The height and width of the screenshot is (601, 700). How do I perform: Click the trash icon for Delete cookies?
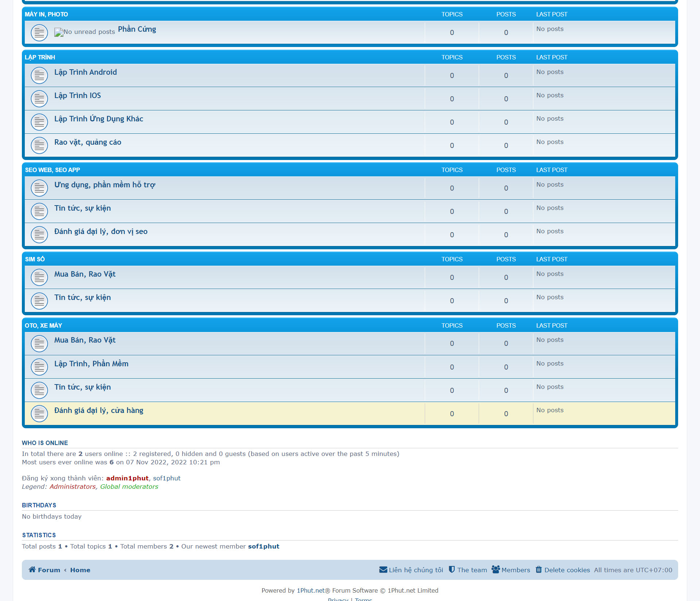(x=538, y=569)
